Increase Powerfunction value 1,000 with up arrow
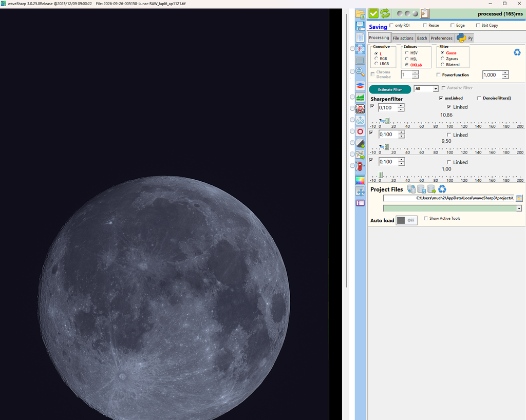Screen dimensions: 526x420 (x=505, y=73)
